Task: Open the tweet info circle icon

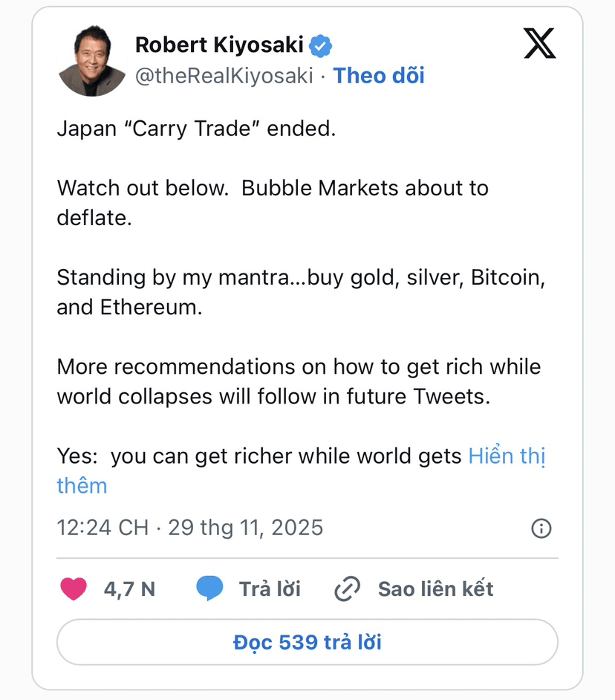Action: pos(541,528)
